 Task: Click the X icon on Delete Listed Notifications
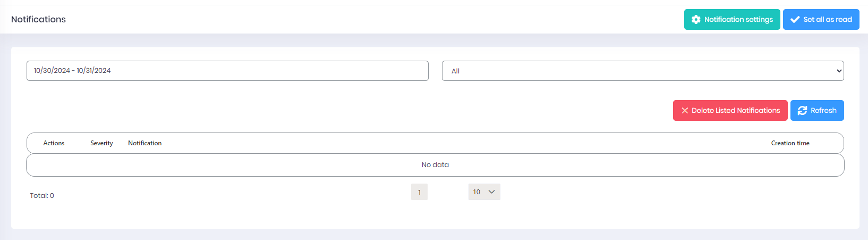[x=685, y=111]
